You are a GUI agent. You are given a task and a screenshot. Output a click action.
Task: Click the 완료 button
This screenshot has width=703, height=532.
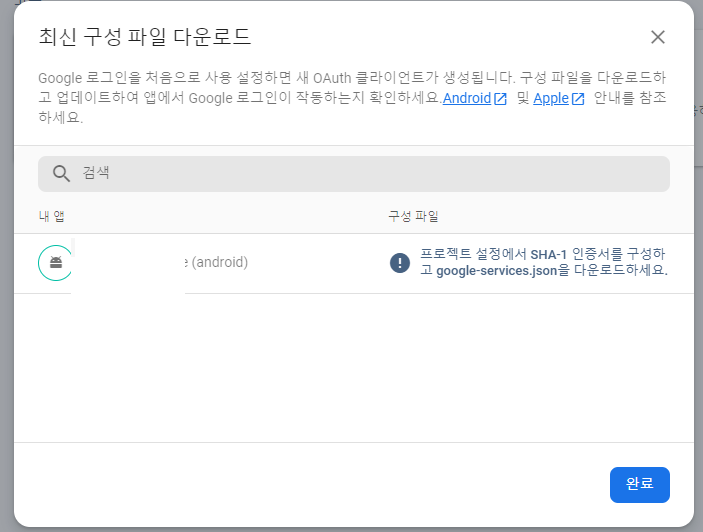[x=639, y=485]
